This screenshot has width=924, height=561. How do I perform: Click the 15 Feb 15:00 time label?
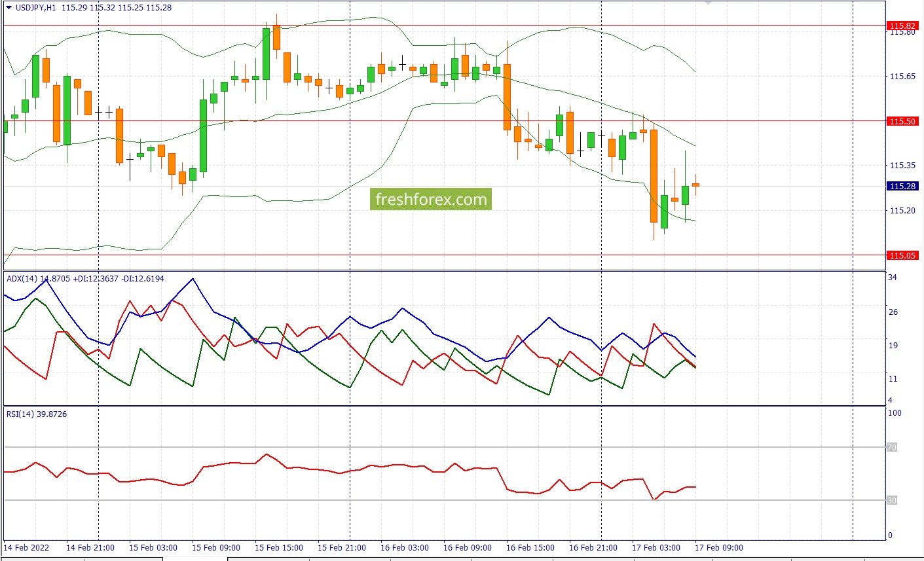tap(279, 548)
